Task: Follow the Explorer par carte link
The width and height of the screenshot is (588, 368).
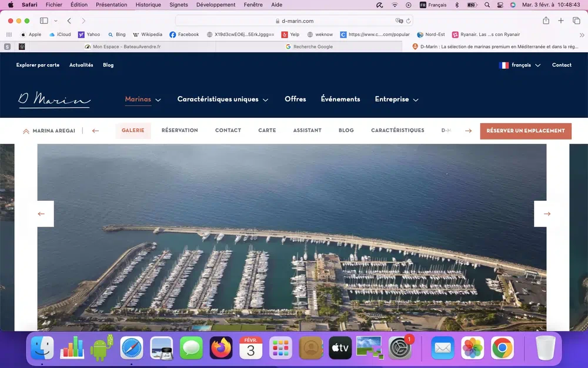Action: [38, 65]
